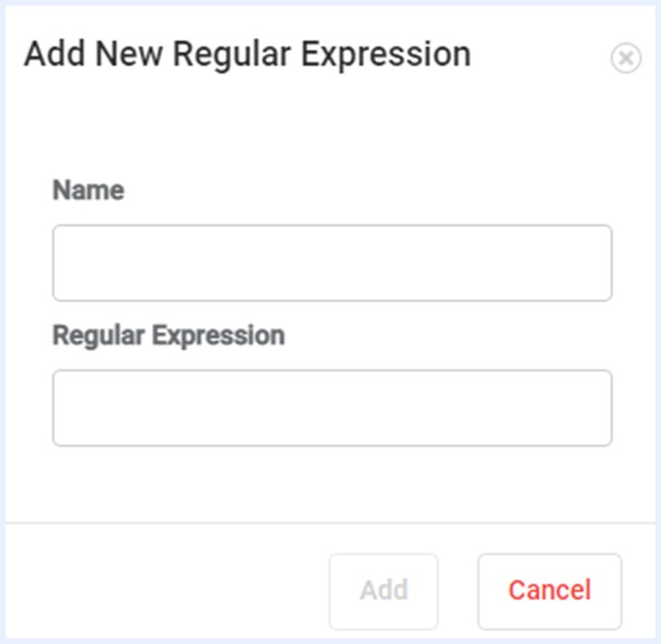Click the greyed-out Add button
Screen dimensions: 661x644
pyautogui.click(x=384, y=590)
